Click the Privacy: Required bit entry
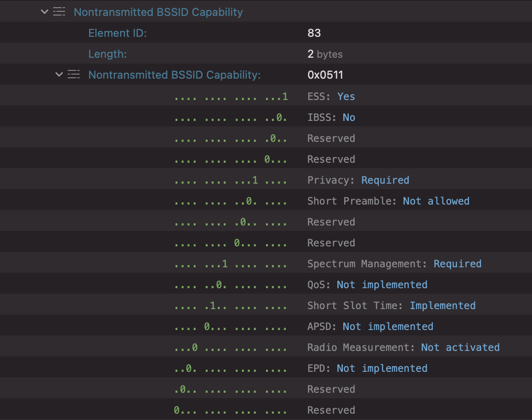The height and width of the screenshot is (420, 532). (x=359, y=180)
